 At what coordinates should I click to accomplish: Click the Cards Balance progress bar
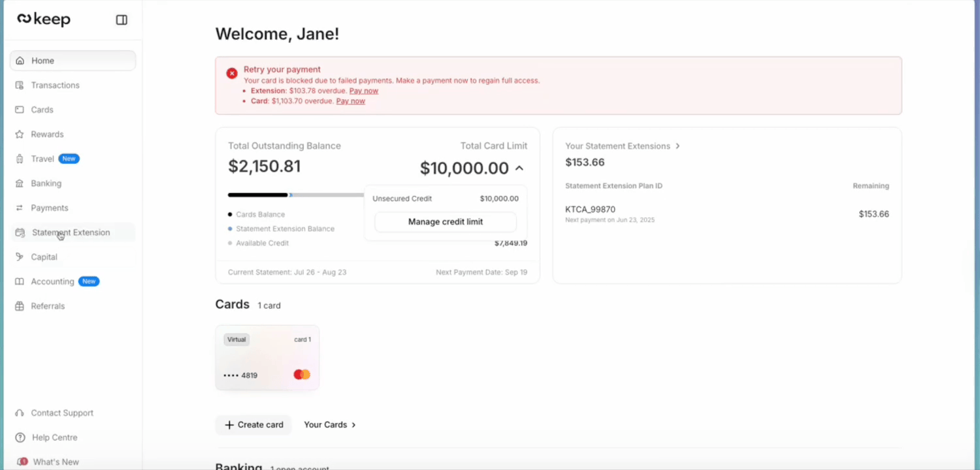257,194
